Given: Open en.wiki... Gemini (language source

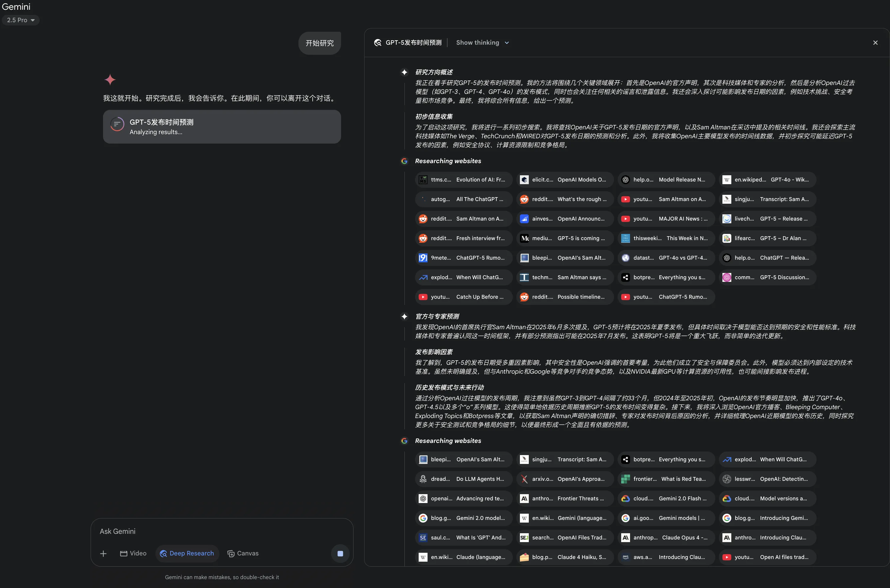Looking at the screenshot, I should coord(565,518).
